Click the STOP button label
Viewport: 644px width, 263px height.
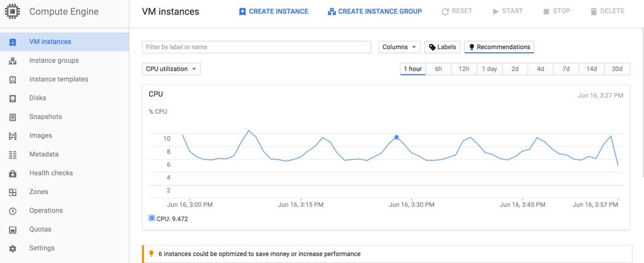click(562, 11)
